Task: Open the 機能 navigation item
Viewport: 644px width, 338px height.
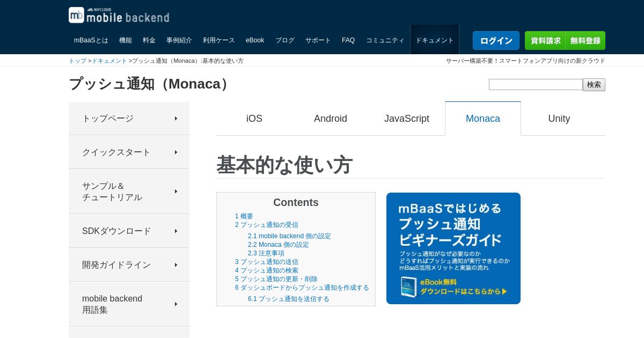Action: (x=126, y=40)
